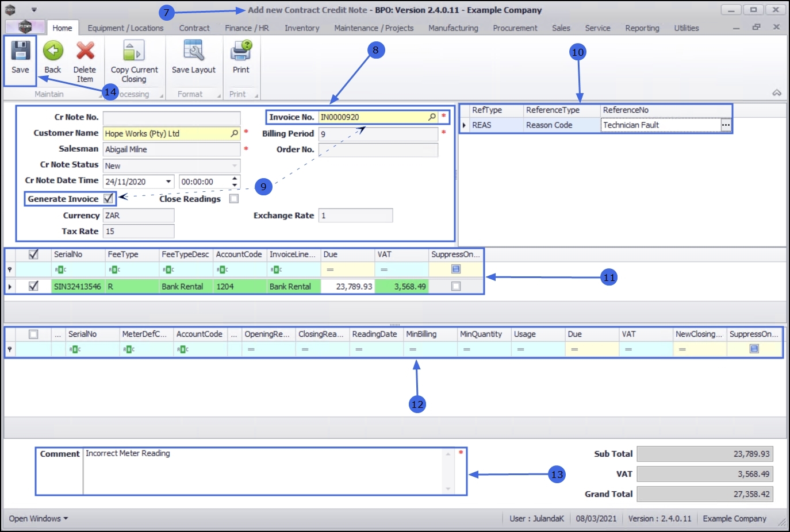This screenshot has width=790, height=532.
Task: Enable the Close Readings checkbox
Action: [x=234, y=199]
